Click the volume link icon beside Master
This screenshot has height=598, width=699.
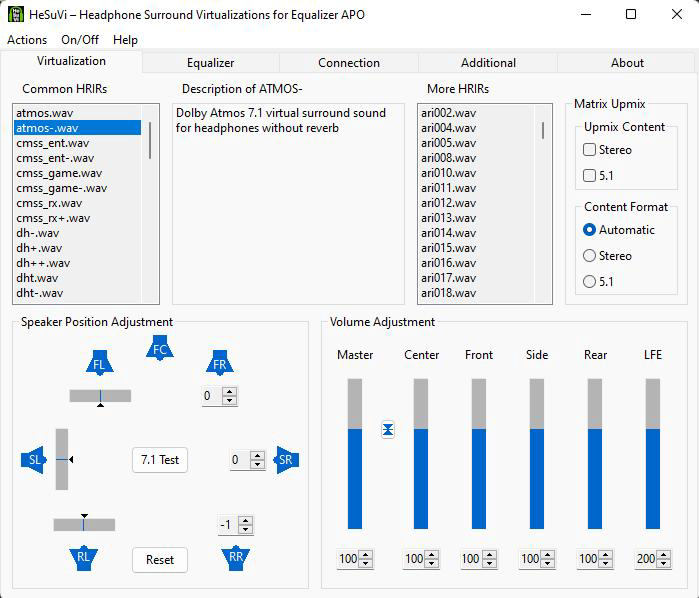click(x=388, y=430)
